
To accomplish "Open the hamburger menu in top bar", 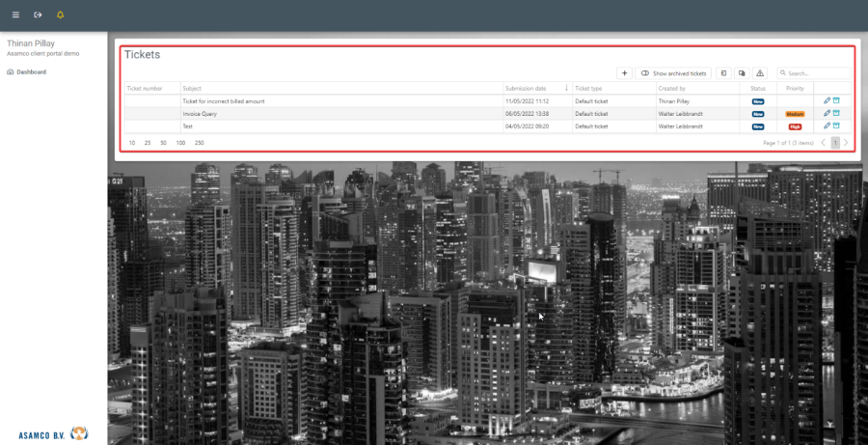I will click(15, 15).
